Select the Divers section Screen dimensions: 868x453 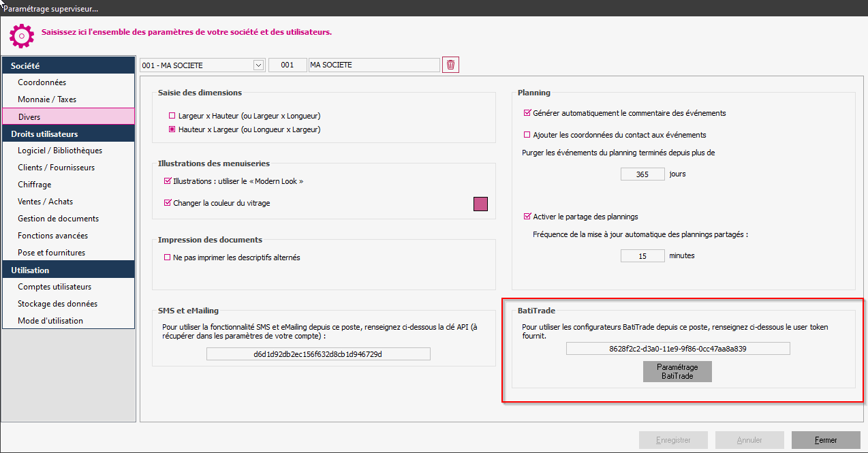click(69, 116)
